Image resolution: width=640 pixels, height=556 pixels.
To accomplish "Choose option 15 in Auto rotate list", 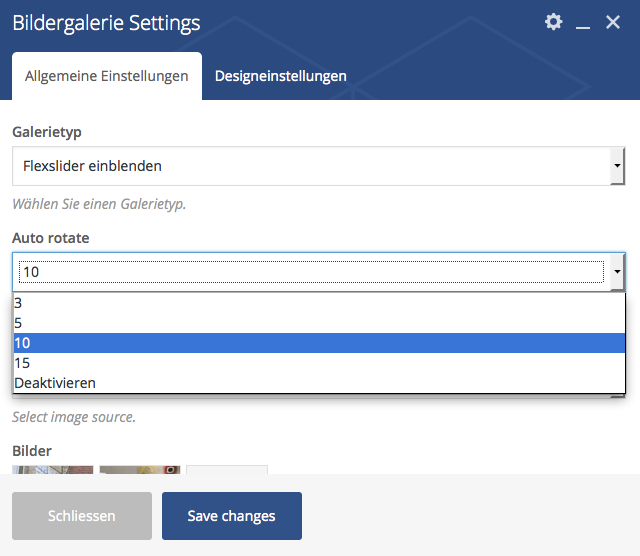I will pyautogui.click(x=319, y=363).
